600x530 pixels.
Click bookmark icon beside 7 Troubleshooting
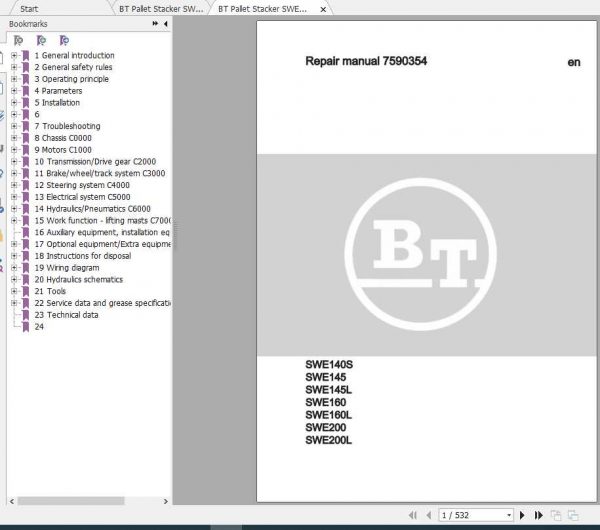tap(26, 126)
